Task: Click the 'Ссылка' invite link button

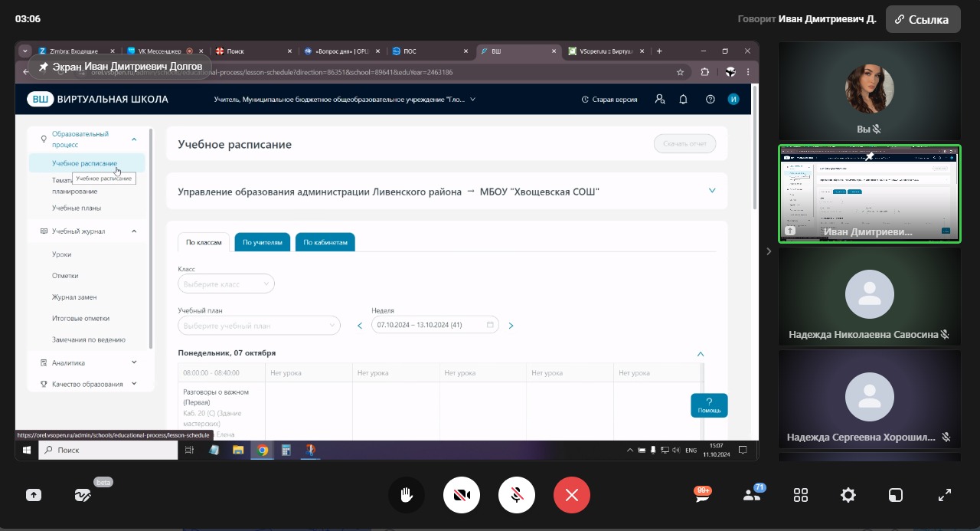Action: [x=923, y=19]
